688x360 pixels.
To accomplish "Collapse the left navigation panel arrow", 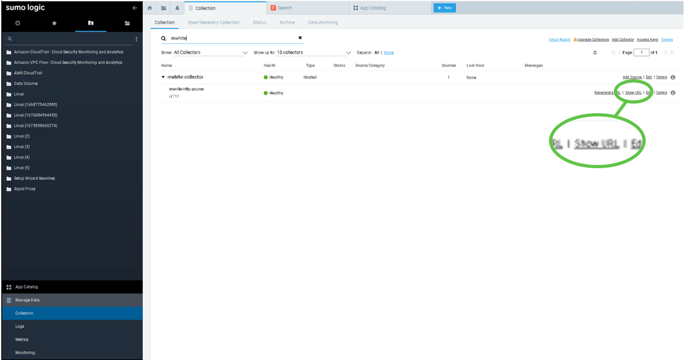I will [x=135, y=8].
